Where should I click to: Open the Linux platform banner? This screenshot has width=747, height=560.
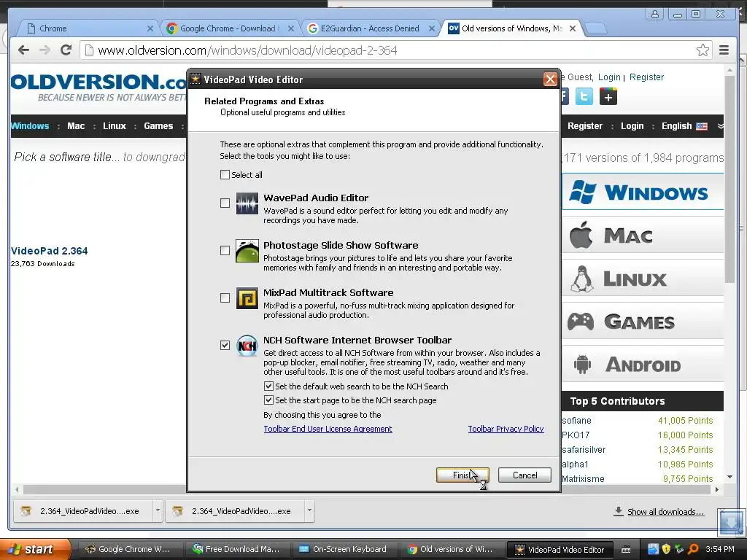(x=643, y=279)
